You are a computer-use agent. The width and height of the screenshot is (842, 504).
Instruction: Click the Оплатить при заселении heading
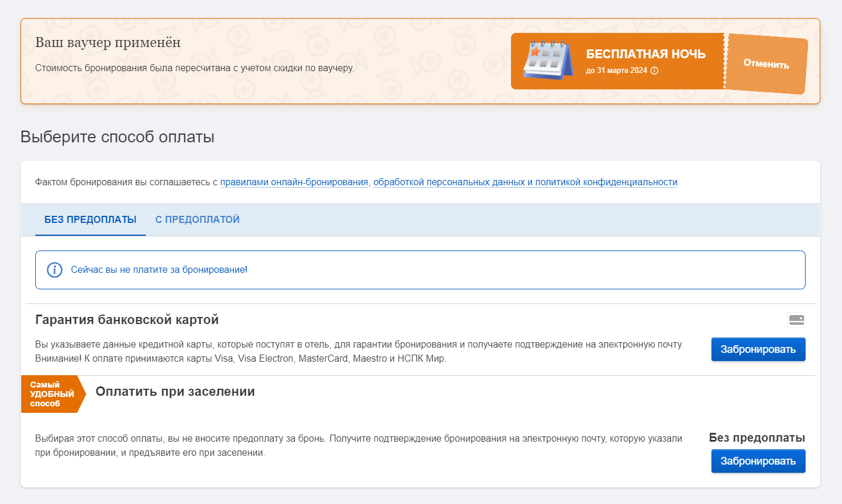tap(175, 392)
